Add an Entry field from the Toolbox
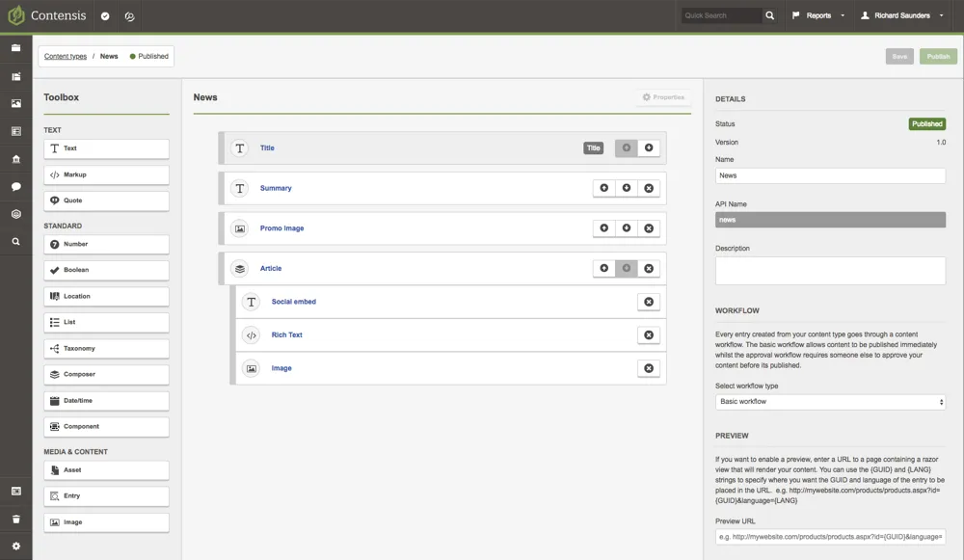The height and width of the screenshot is (560, 964). pos(106,496)
